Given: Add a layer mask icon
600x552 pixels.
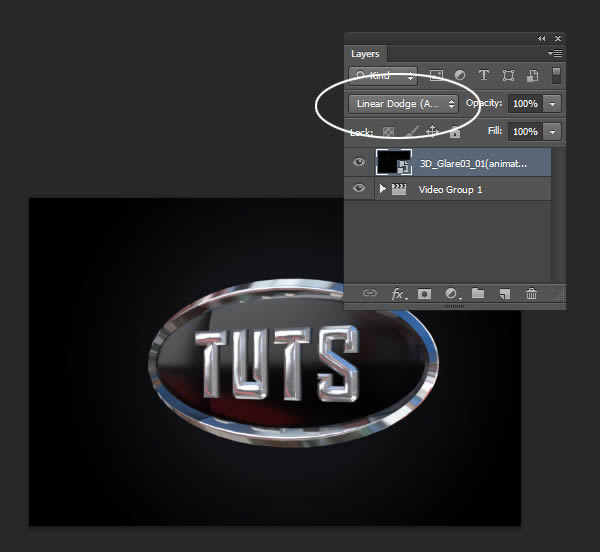Looking at the screenshot, I should tap(424, 294).
